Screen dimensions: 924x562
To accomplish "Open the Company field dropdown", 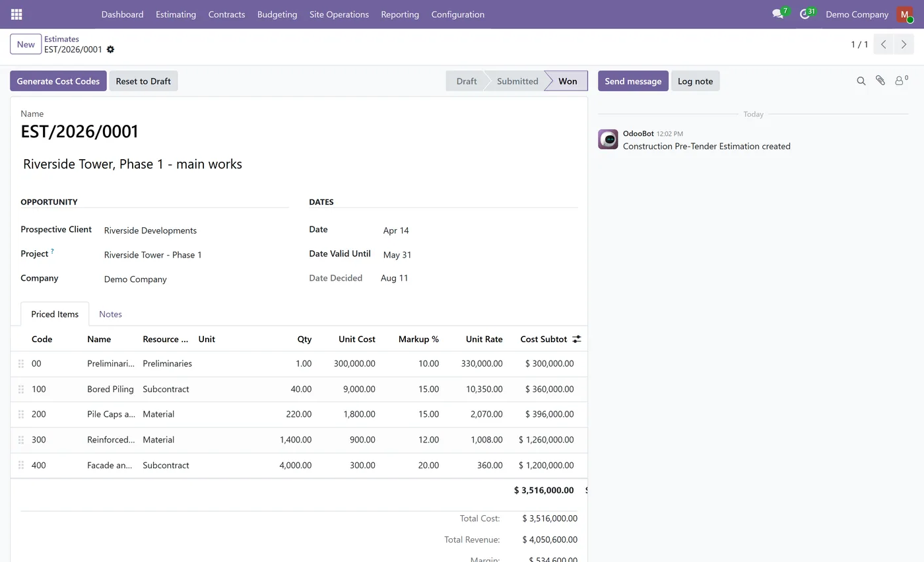I will (x=195, y=279).
